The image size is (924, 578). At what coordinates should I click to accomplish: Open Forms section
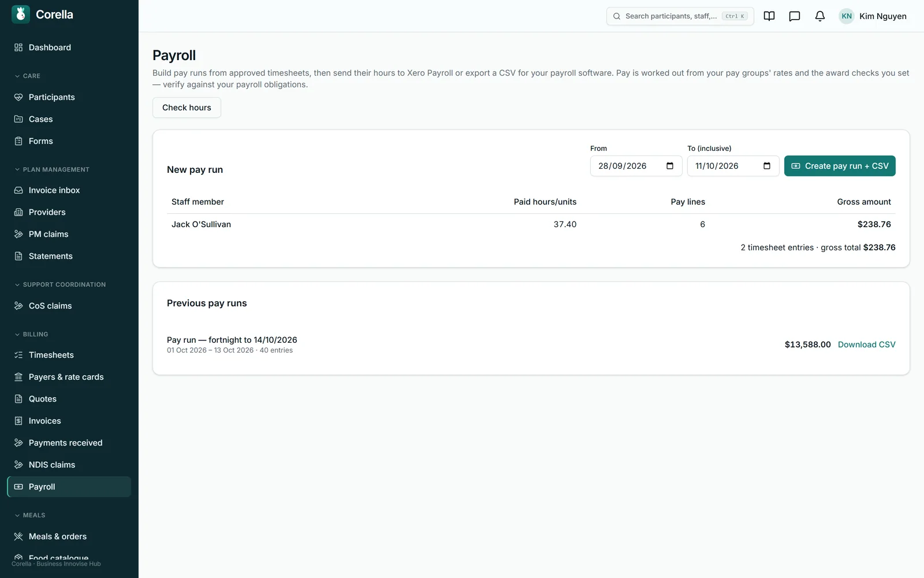[x=69, y=141]
